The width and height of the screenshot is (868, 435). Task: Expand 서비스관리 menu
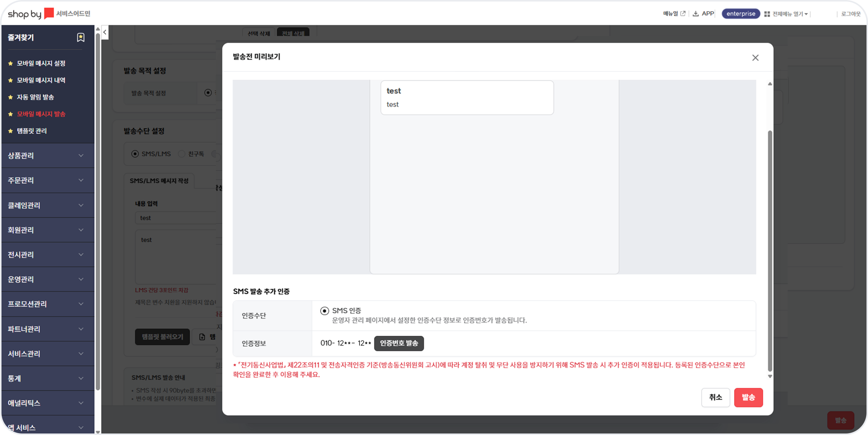point(48,354)
